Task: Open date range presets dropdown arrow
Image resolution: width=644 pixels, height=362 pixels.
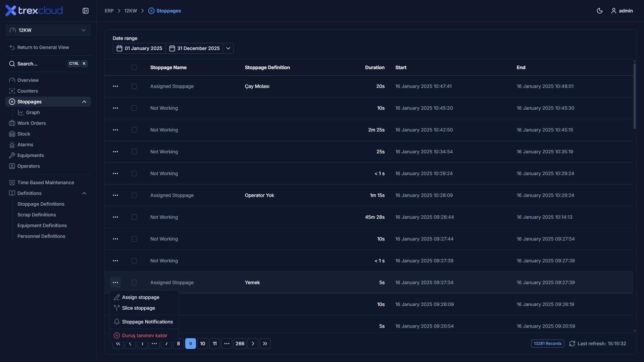Action: tap(228, 48)
